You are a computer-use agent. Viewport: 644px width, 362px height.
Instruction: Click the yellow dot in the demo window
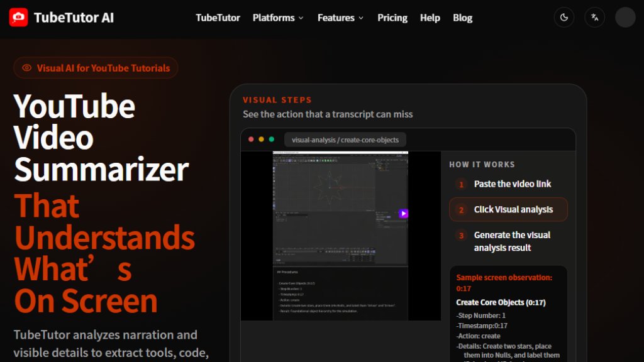click(x=261, y=139)
